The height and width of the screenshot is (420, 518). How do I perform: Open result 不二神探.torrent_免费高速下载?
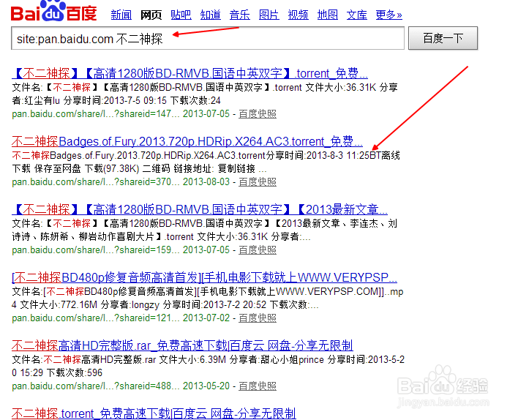(x=154, y=413)
